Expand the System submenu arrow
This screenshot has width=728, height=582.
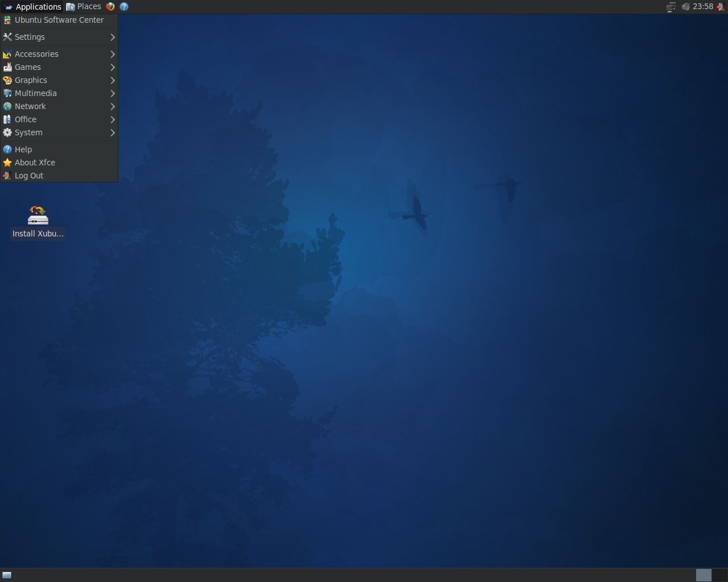click(x=113, y=132)
